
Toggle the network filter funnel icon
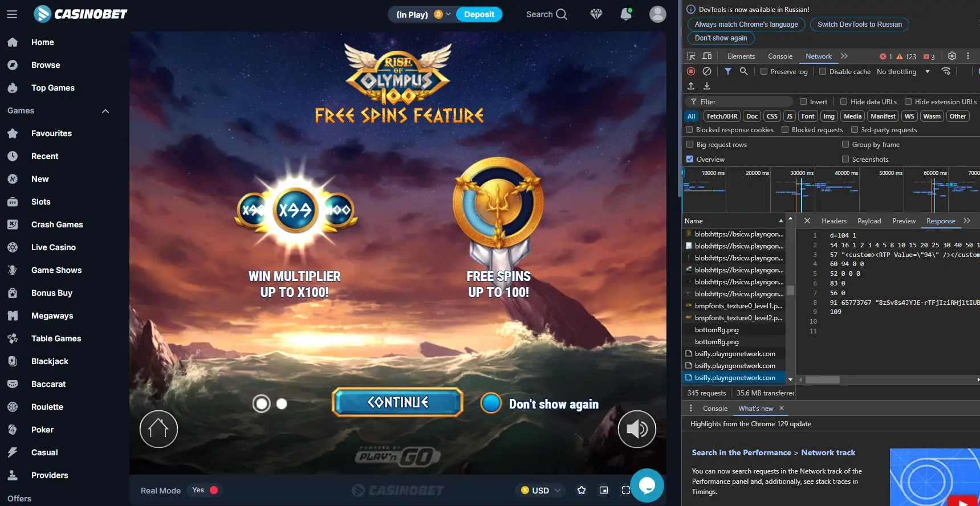pos(728,71)
